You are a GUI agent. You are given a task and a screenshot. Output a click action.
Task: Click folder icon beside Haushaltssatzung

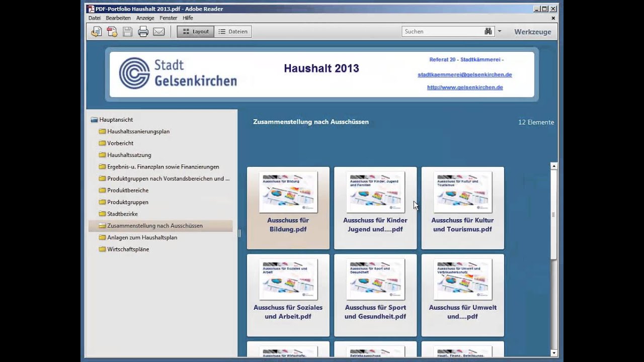(102, 155)
